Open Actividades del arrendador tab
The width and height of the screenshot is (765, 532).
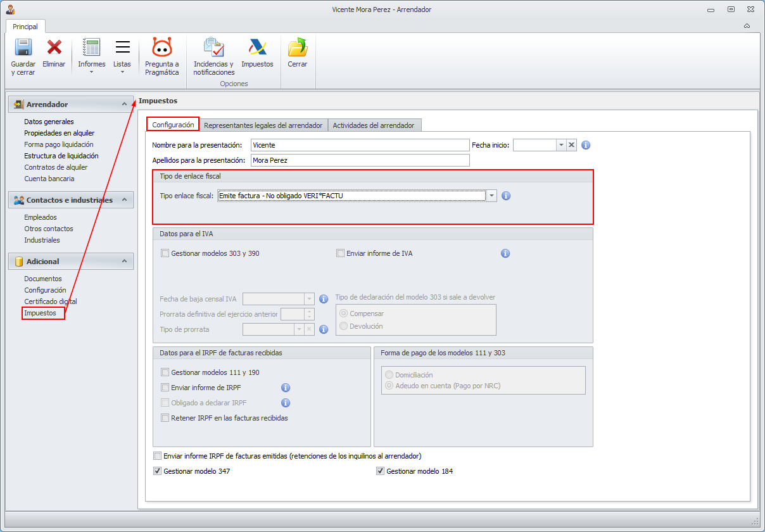[374, 125]
